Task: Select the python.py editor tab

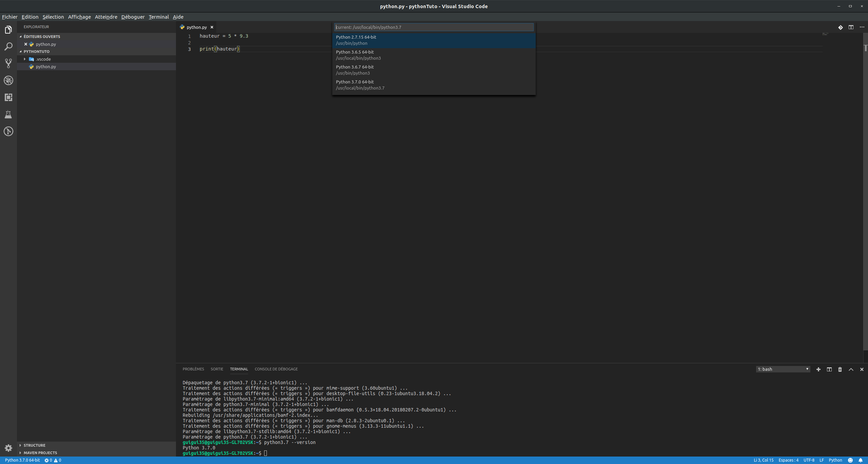Action: pyautogui.click(x=196, y=27)
